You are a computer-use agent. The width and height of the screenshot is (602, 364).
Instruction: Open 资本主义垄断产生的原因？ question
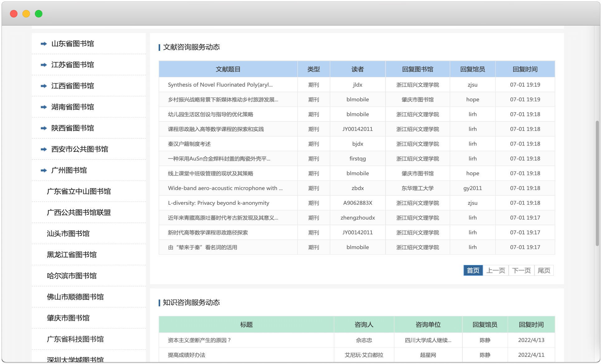[x=200, y=340]
